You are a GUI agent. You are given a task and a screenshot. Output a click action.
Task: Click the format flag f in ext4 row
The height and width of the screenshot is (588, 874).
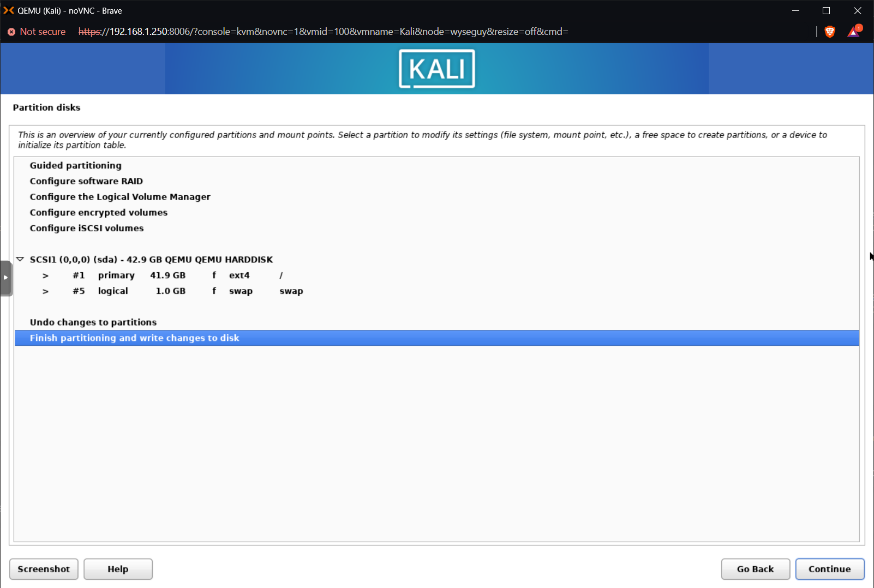tap(214, 275)
